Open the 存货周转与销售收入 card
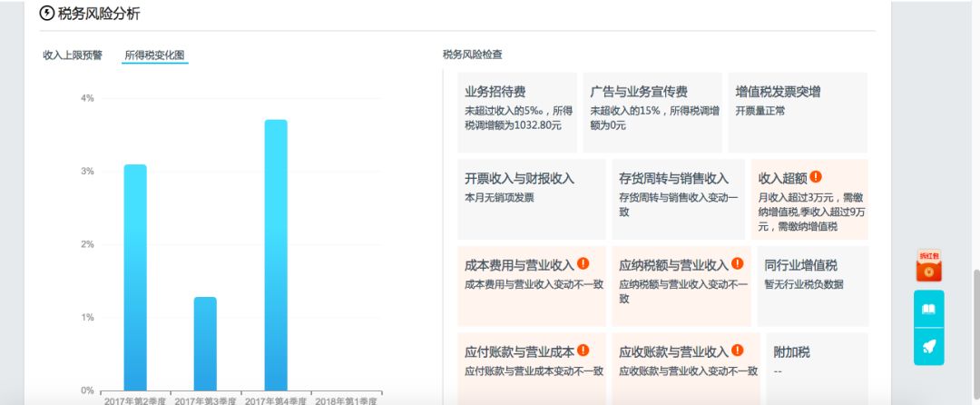The image size is (980, 405). click(678, 200)
